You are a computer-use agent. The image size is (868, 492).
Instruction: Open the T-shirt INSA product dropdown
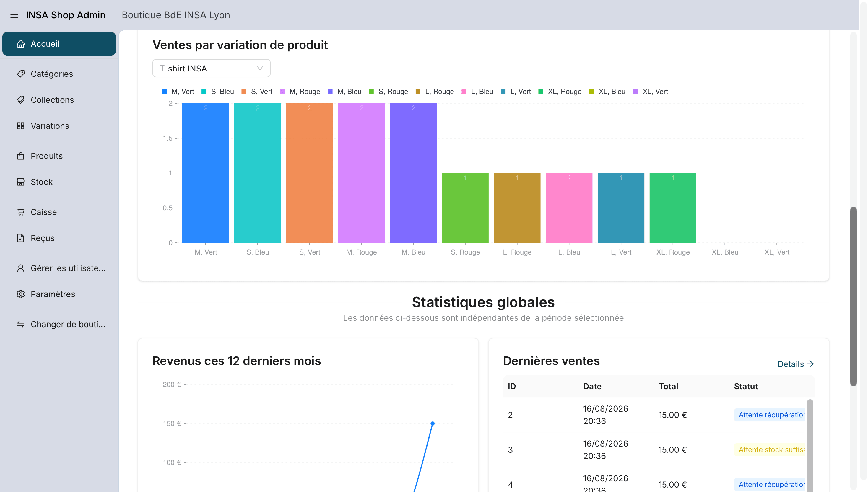211,68
